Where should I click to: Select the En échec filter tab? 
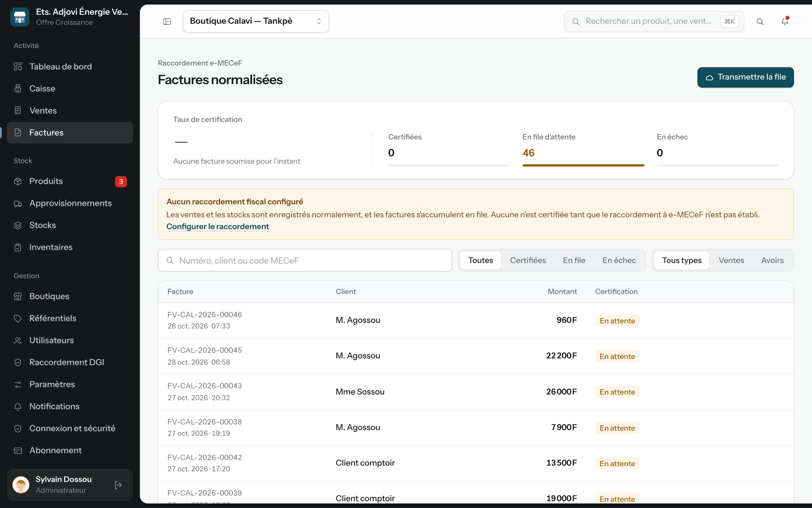619,260
